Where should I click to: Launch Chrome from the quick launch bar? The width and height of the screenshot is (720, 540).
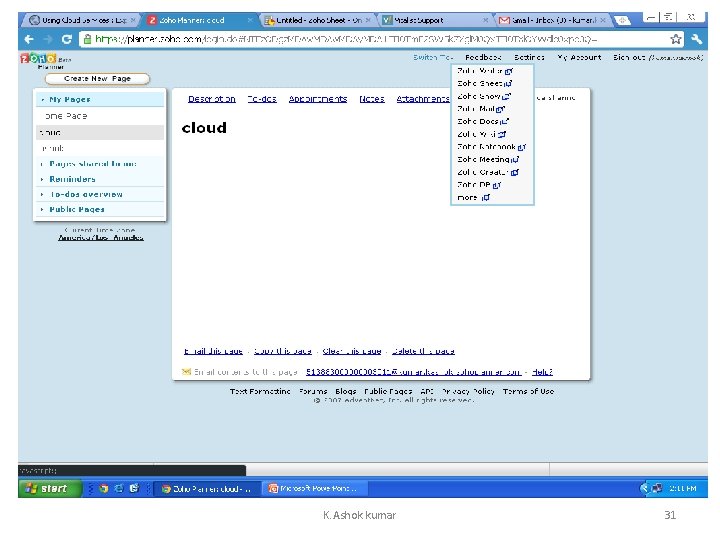[104, 489]
